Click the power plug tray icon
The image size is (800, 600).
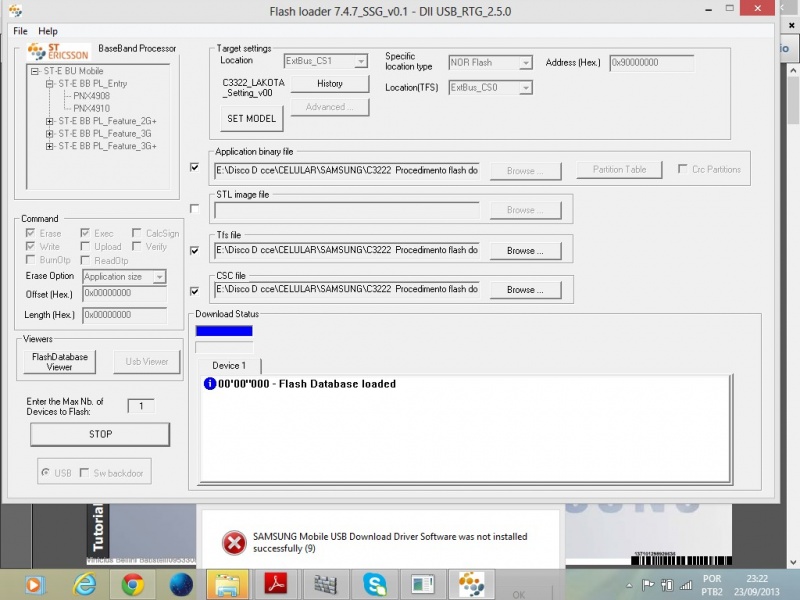click(x=667, y=585)
